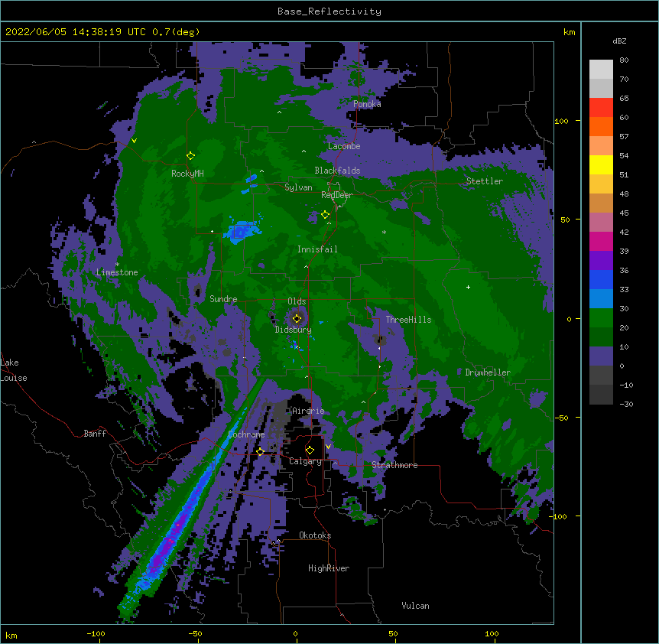Click the Okotoks city label

click(315, 535)
